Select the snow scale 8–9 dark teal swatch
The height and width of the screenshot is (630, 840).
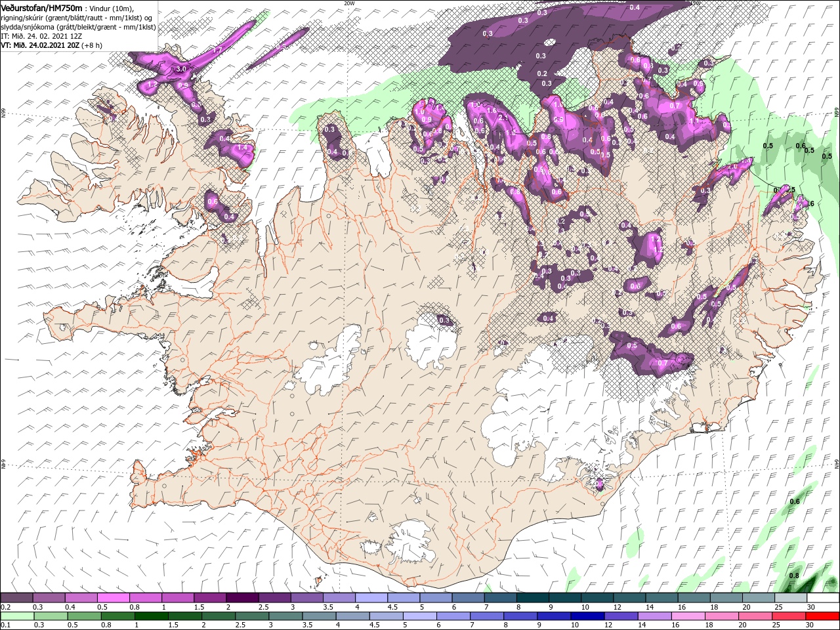click(x=533, y=598)
